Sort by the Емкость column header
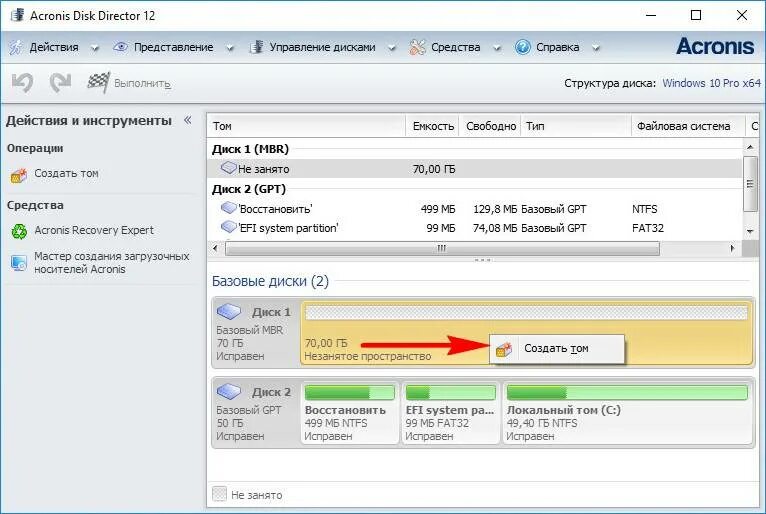Viewport: 766px width, 514px height. click(x=432, y=126)
